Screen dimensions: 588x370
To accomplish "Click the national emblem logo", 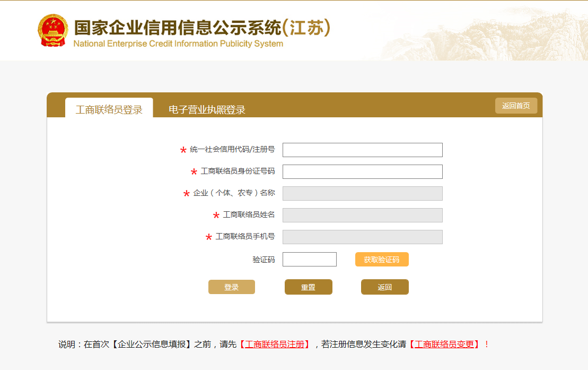I will (x=53, y=30).
